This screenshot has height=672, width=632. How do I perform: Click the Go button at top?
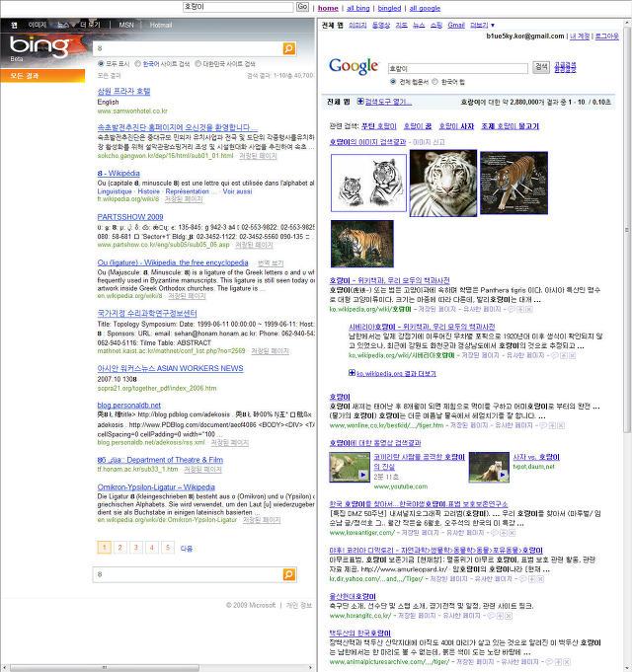[302, 7]
